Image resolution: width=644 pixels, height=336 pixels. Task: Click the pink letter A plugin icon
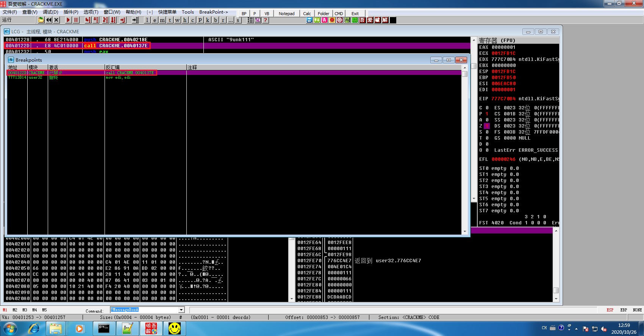click(x=325, y=20)
